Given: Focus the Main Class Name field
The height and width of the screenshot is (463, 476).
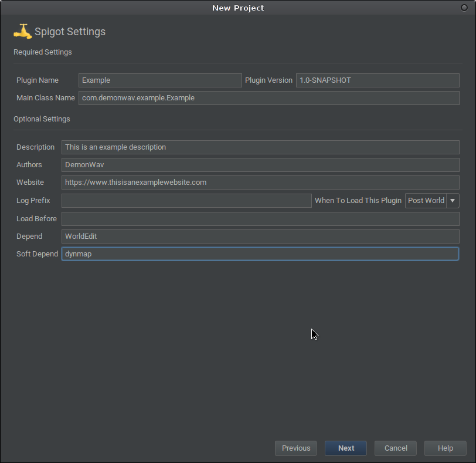Looking at the screenshot, I should click(x=268, y=98).
